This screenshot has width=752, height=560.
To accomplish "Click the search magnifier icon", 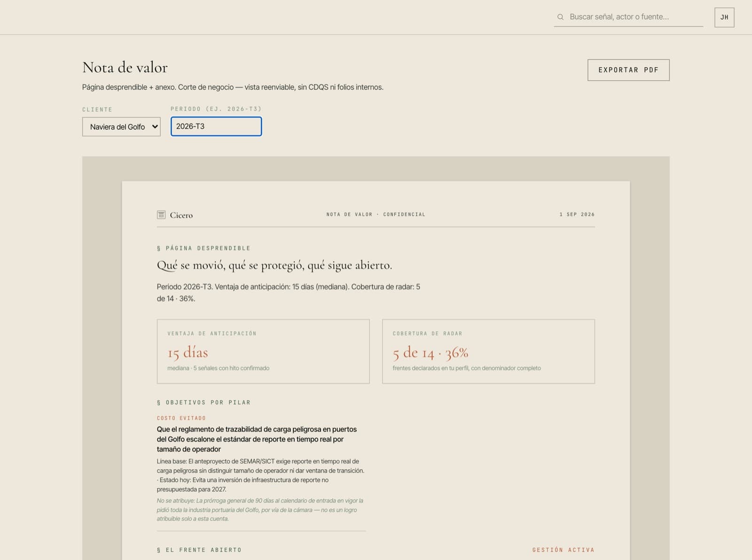I will pos(560,17).
